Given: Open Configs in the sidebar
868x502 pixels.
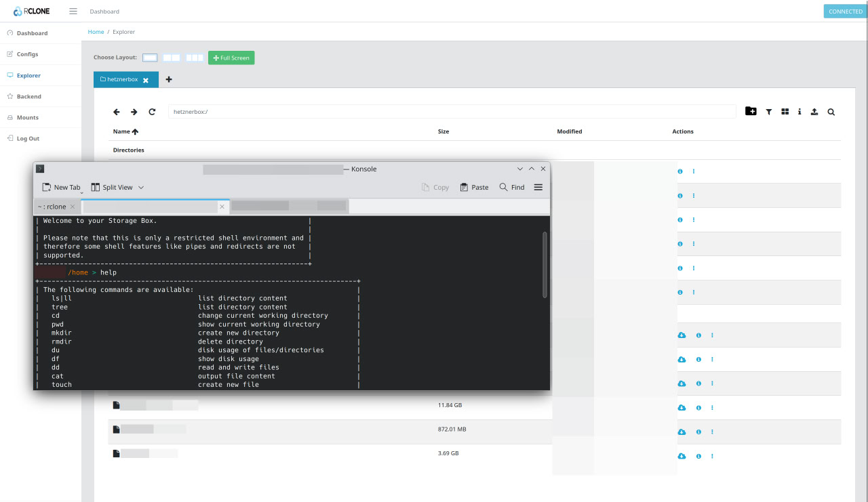Looking at the screenshot, I should pyautogui.click(x=27, y=54).
